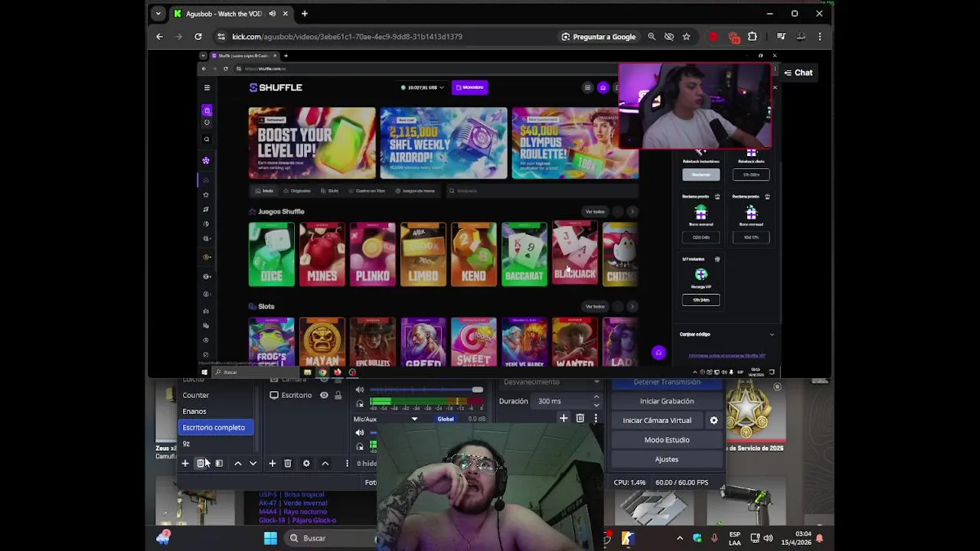
Task: Move OBS scene up
Action: 237,463
